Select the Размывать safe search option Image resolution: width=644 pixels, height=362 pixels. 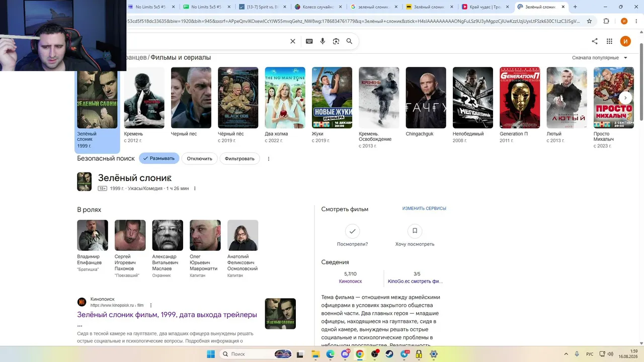coord(159,158)
